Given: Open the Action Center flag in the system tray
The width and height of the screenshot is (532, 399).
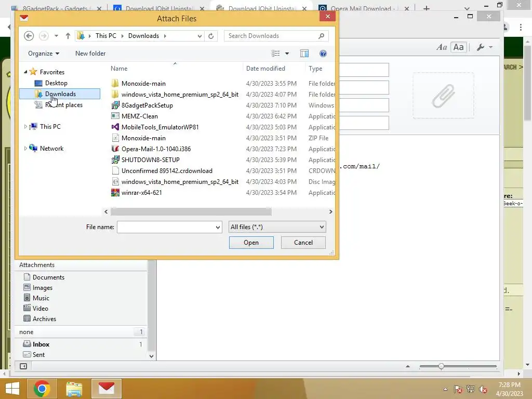Looking at the screenshot, I should click(458, 389).
